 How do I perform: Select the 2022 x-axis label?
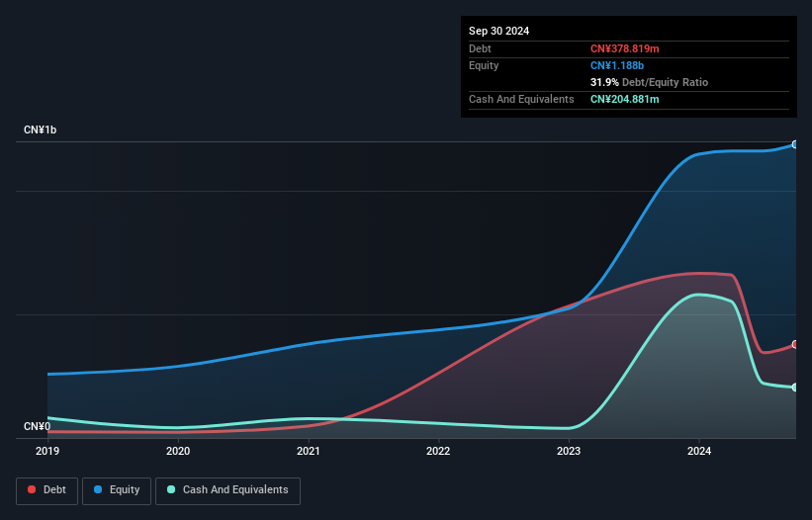(x=438, y=451)
